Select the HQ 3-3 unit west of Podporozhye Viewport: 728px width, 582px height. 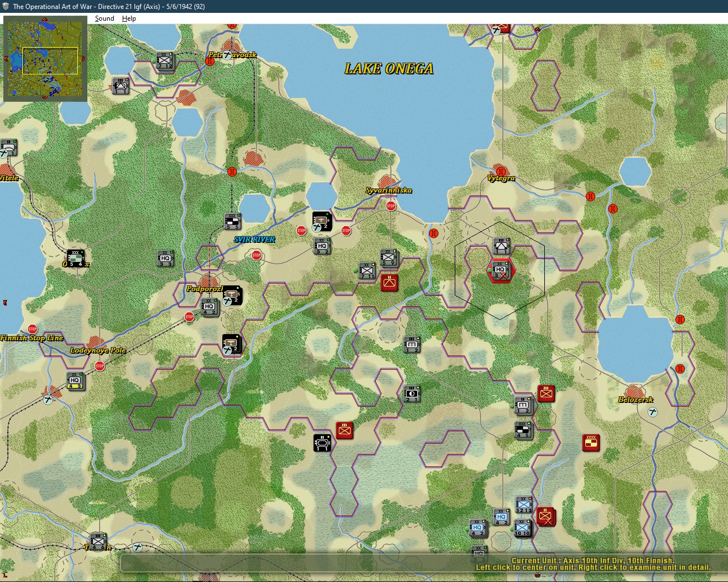pyautogui.click(x=165, y=259)
